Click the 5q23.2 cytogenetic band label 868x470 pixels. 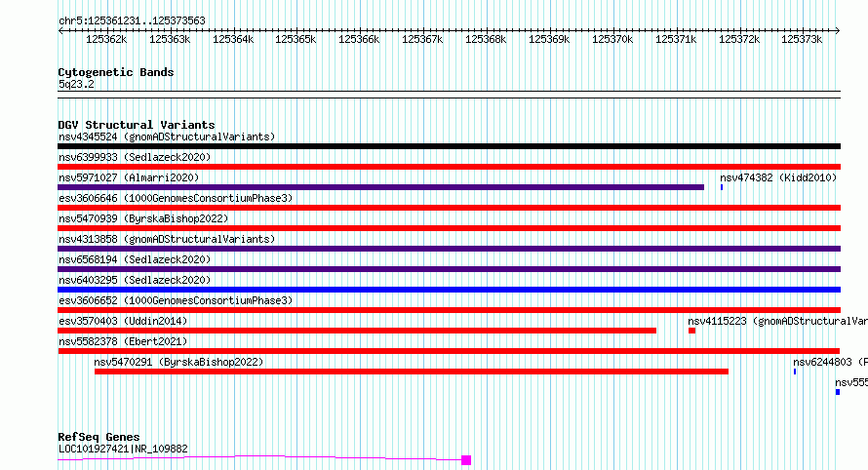(x=76, y=84)
